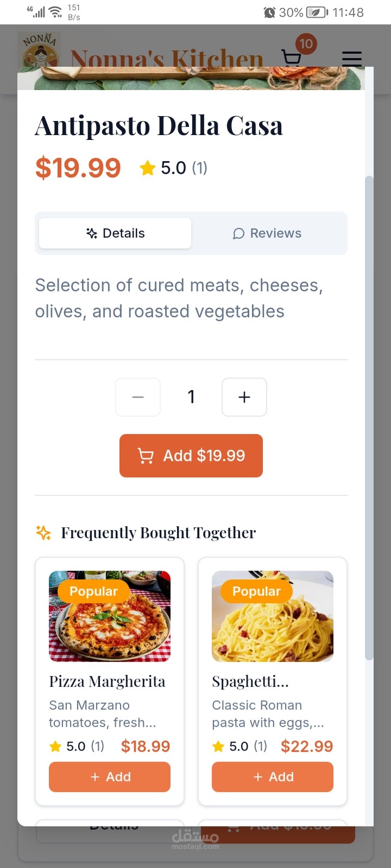
Task: Add Spaghetti to the order
Action: point(273,777)
